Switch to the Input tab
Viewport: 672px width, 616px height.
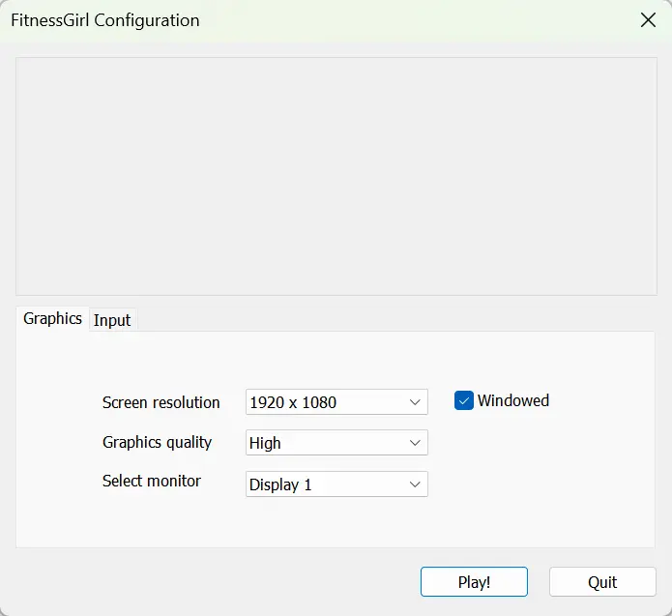click(111, 320)
